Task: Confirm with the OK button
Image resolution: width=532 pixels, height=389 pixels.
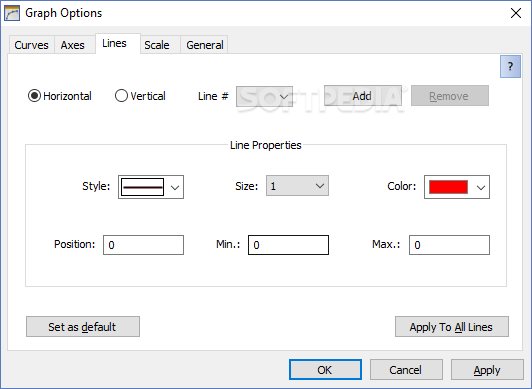Action: click(325, 370)
